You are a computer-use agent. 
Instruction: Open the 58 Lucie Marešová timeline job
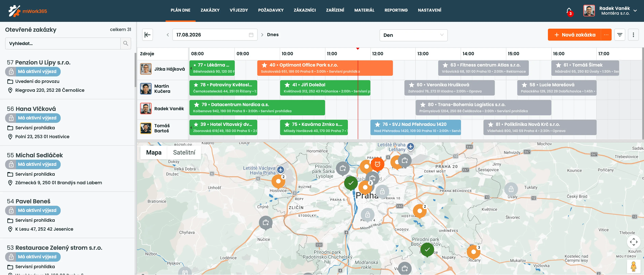[x=557, y=88]
